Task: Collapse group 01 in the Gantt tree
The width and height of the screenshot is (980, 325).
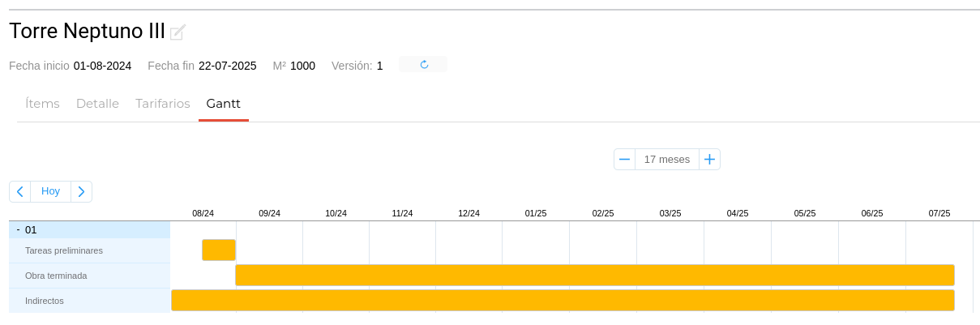Action: (18, 230)
